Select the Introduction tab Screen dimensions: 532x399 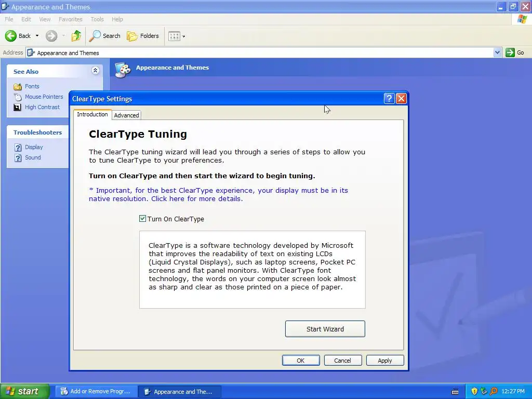(x=92, y=114)
